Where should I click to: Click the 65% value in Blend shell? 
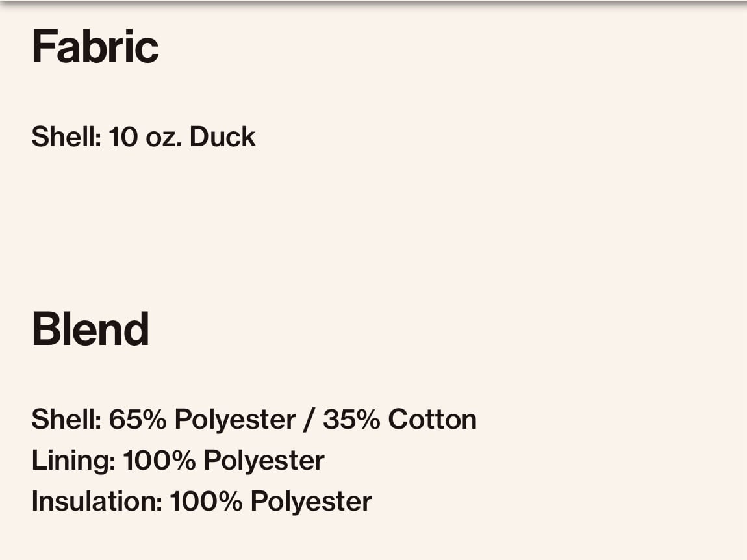(138, 420)
